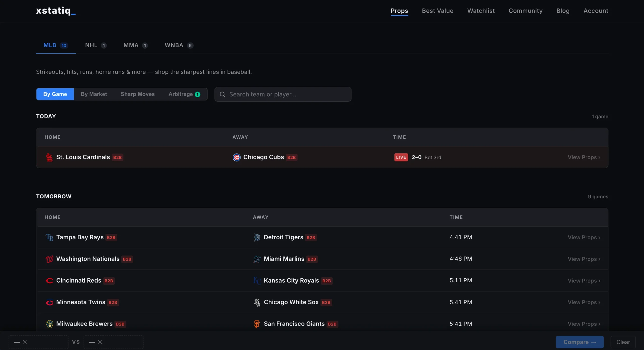644x350 pixels.
Task: Focus the Search team or player field
Action: tap(283, 94)
